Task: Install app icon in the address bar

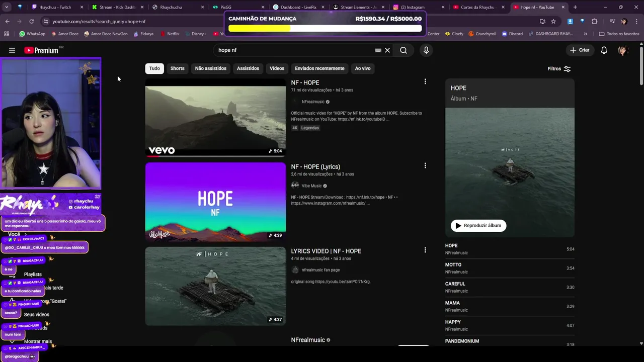Action: 542,22
